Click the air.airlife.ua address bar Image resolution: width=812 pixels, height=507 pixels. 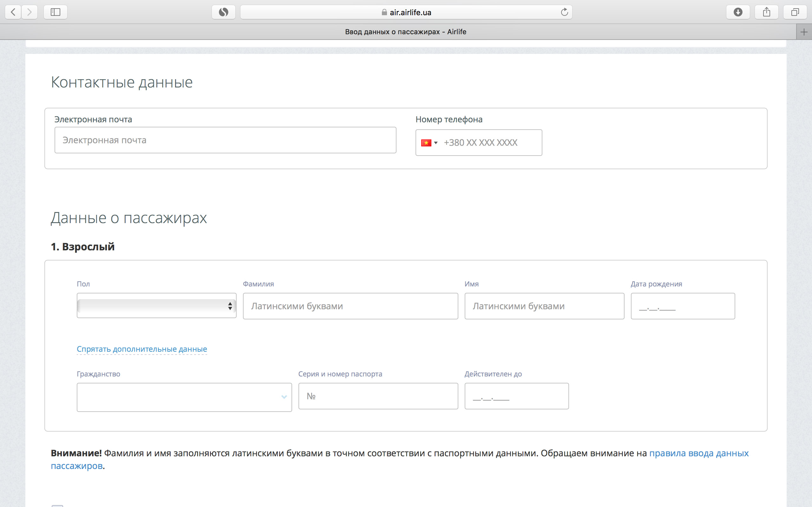tap(406, 12)
